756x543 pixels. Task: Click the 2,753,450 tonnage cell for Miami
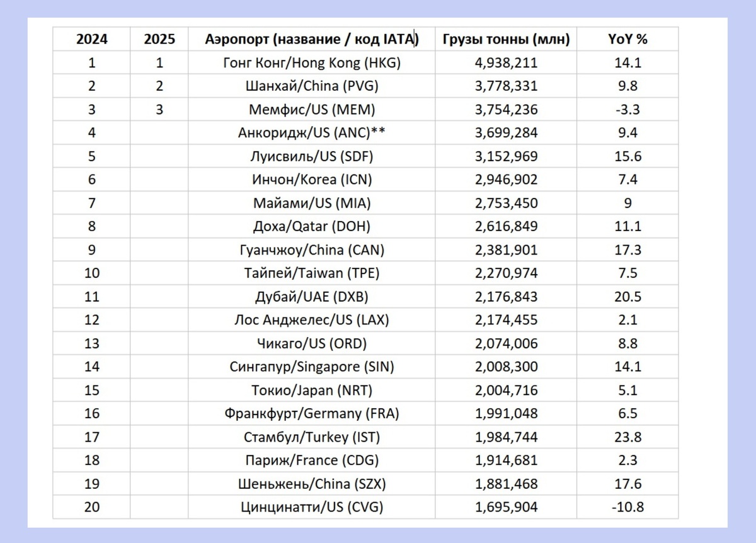coord(507,203)
